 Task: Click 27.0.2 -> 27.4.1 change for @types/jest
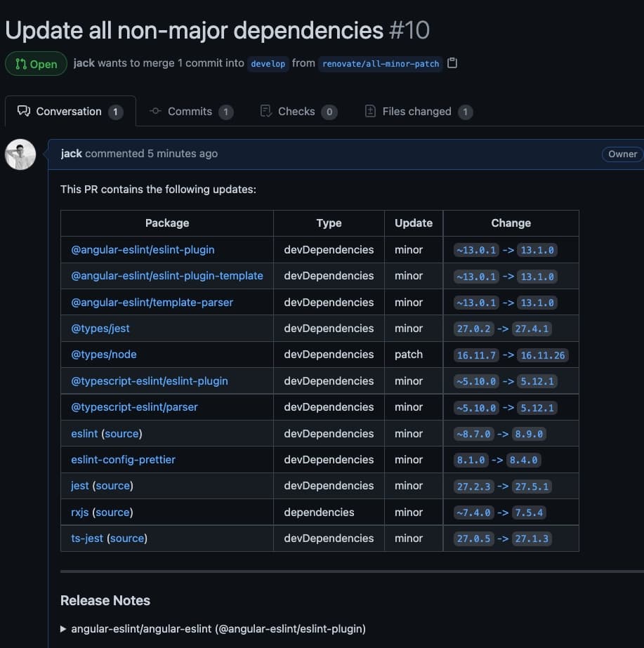click(502, 329)
